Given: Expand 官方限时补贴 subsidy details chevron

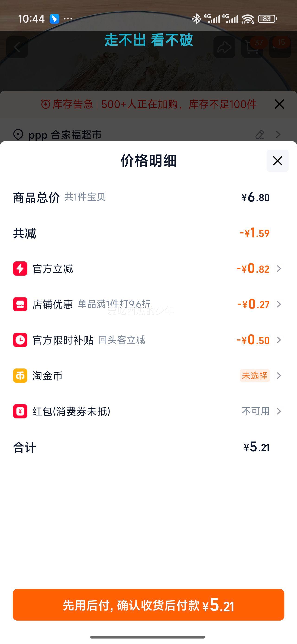Looking at the screenshot, I should [x=279, y=340].
